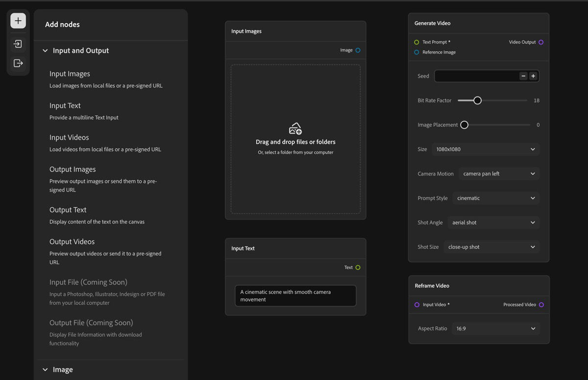Click the Add nodes plus icon
This screenshot has height=380, width=588.
click(18, 21)
